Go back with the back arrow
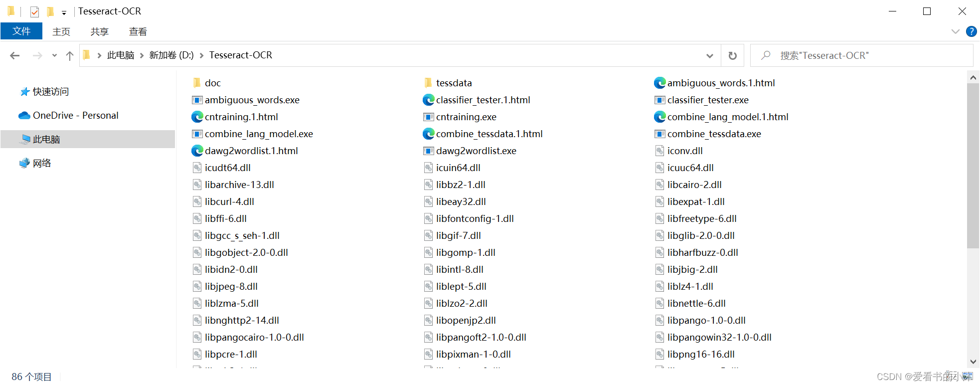 click(15, 55)
